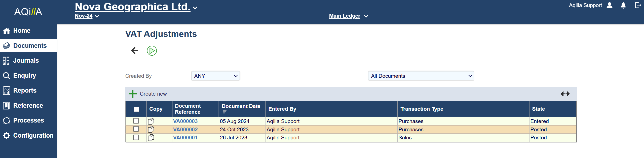Toggle the select-all checkbox in table header
Screen dimensions: 644x158
point(136,109)
